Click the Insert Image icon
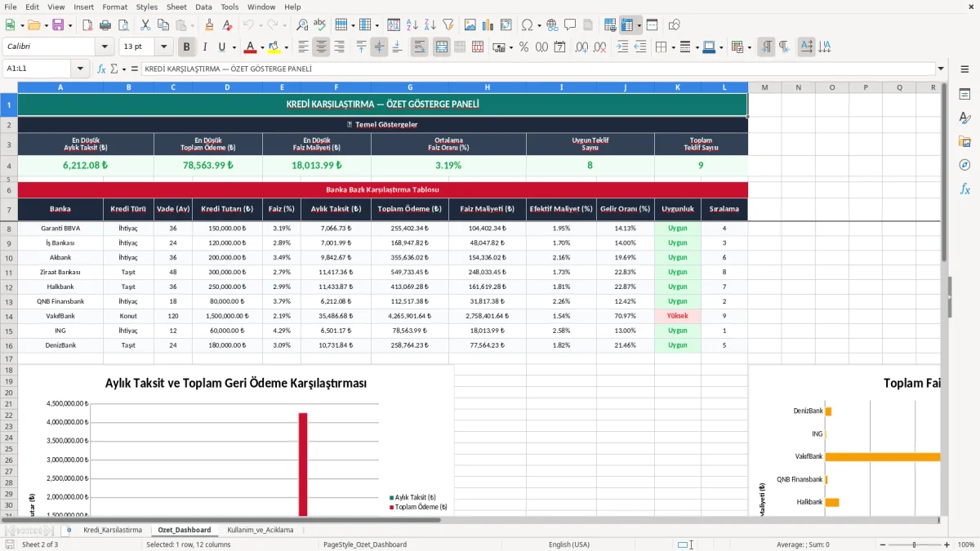The height and width of the screenshot is (551, 980). 470,25
